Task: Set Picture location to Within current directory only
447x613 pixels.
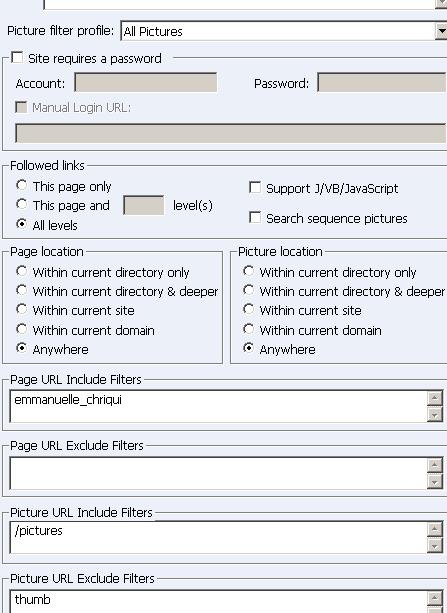Action: coord(248,271)
